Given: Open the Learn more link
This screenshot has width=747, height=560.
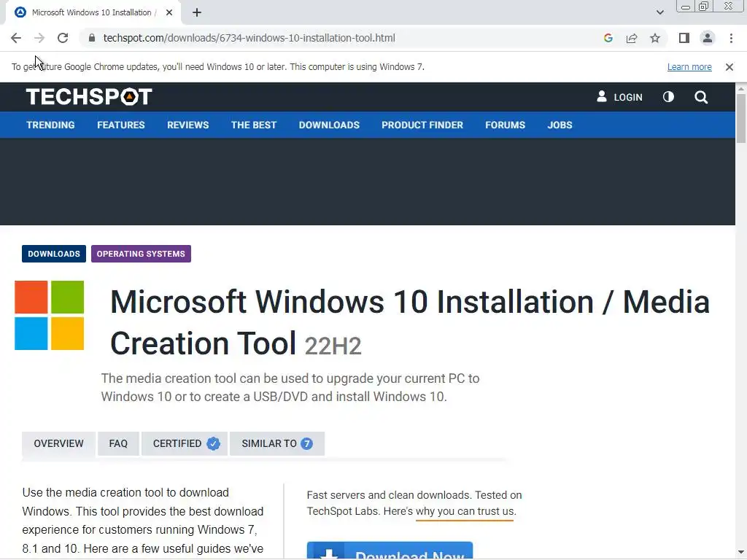Looking at the screenshot, I should click(689, 67).
